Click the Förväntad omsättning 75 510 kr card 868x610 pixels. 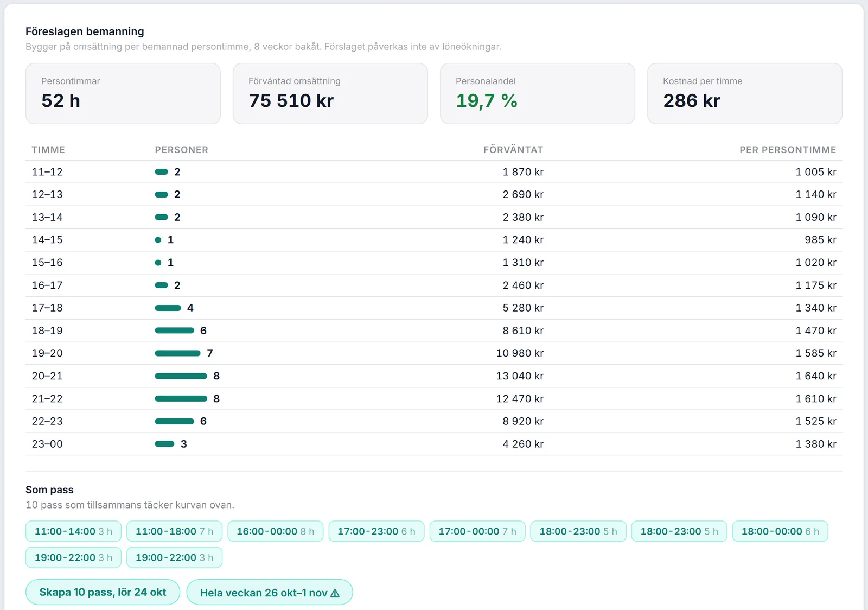coord(330,93)
